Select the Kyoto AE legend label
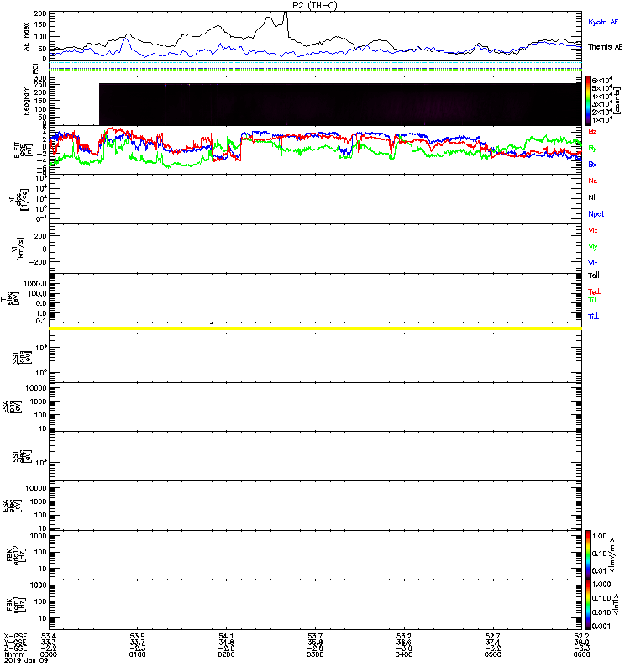The width and height of the screenshot is (630, 672). coord(603,22)
